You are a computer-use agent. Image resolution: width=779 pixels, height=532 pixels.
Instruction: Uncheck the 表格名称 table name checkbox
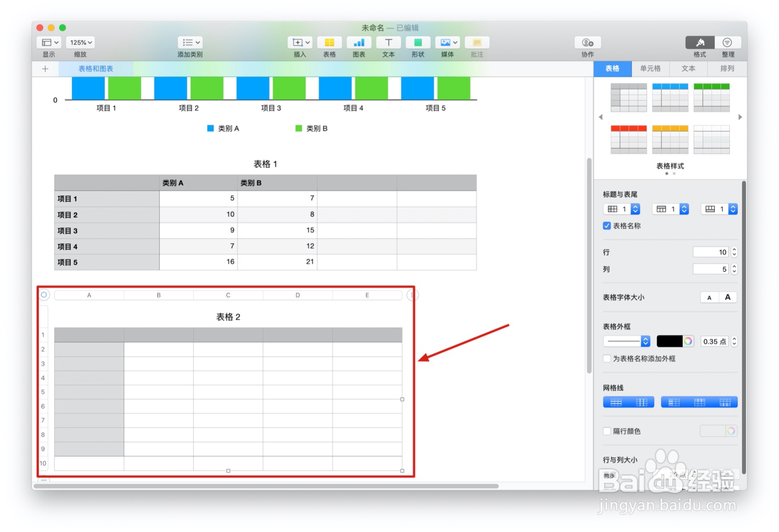click(607, 225)
